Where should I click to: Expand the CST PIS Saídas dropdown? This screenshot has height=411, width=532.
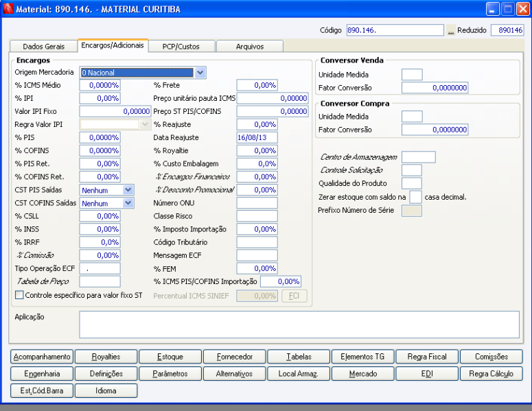(128, 190)
